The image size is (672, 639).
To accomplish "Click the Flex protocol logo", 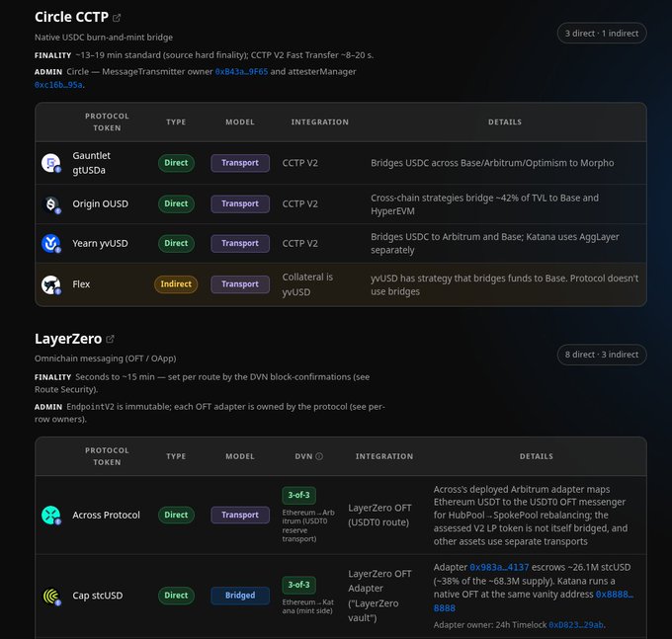I will [51, 284].
